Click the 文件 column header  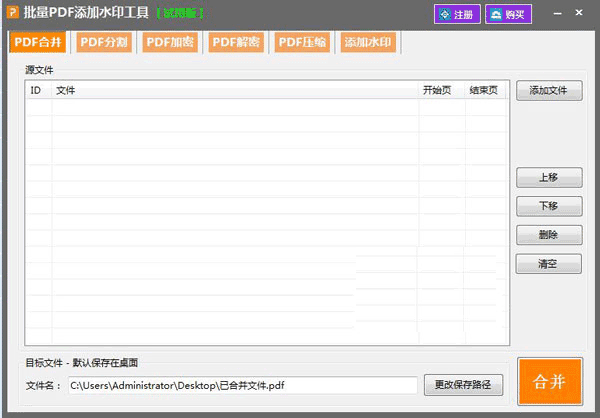tap(235, 91)
